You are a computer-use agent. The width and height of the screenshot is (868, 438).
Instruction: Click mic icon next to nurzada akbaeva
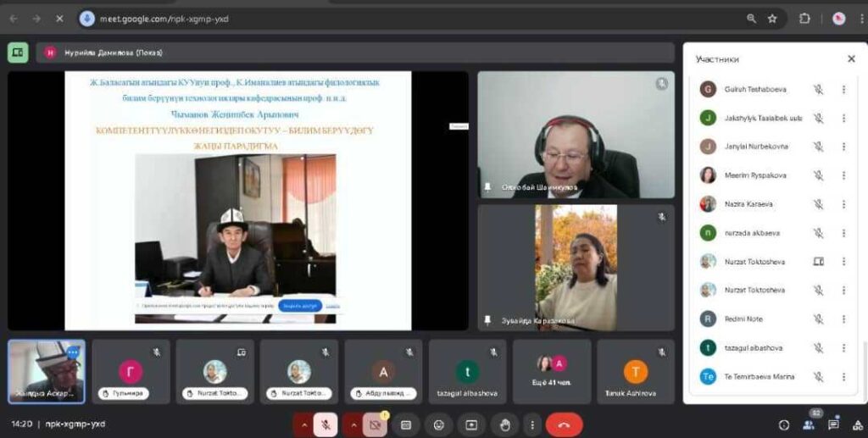tap(818, 233)
